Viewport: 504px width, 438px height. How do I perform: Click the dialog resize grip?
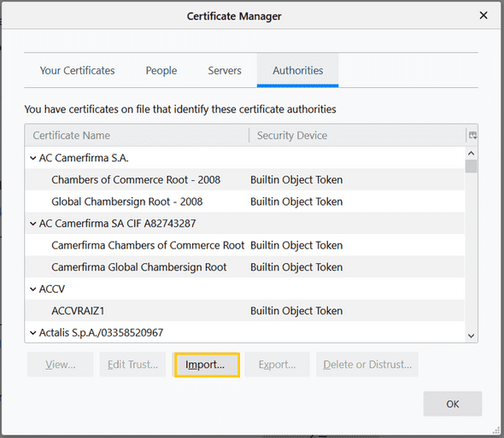tap(496, 430)
